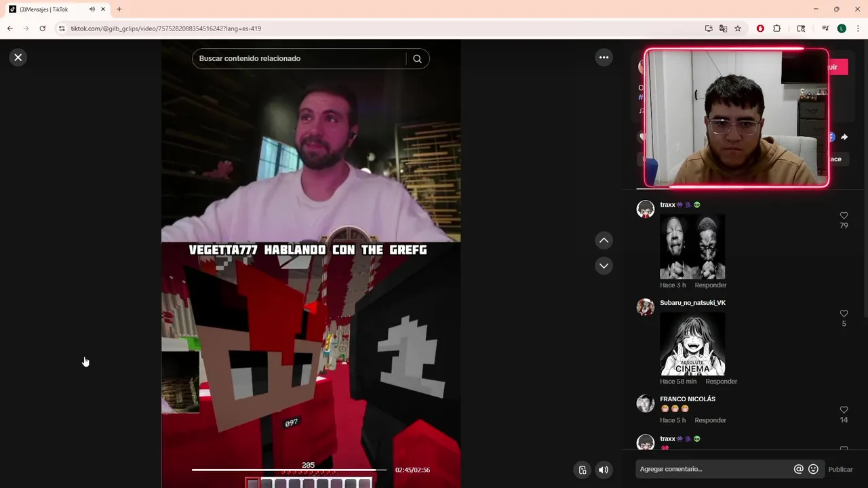Viewport: 868px width, 488px height.
Task: Click the 02:45/02:56 time display
Action: click(x=412, y=470)
